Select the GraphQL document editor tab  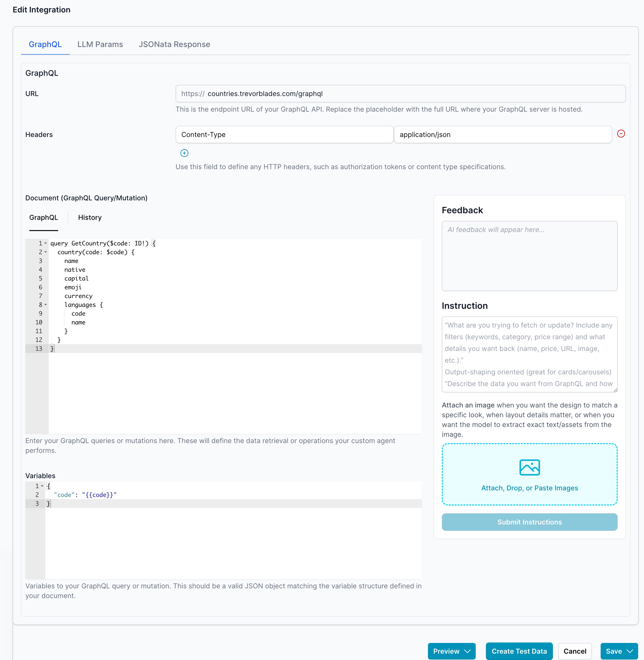(x=44, y=217)
